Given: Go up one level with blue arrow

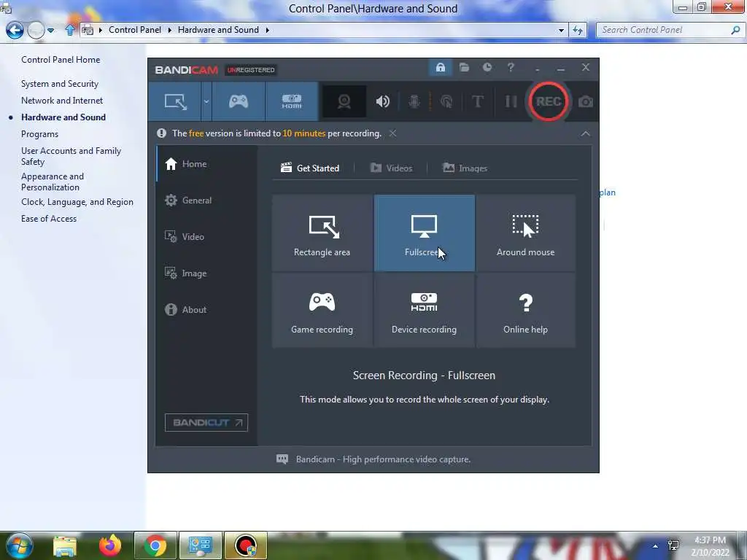Looking at the screenshot, I should [x=70, y=30].
